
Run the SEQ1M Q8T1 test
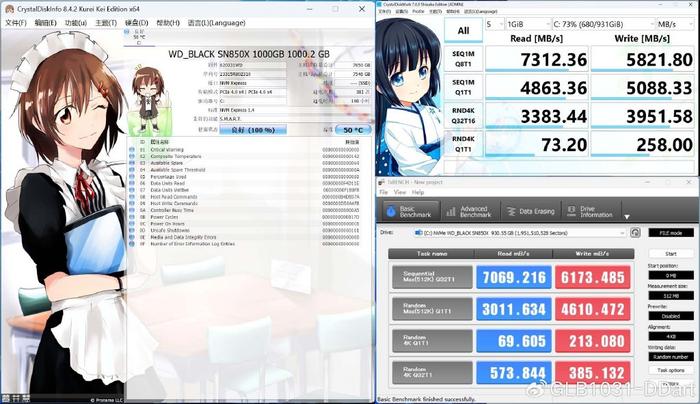tap(463, 59)
